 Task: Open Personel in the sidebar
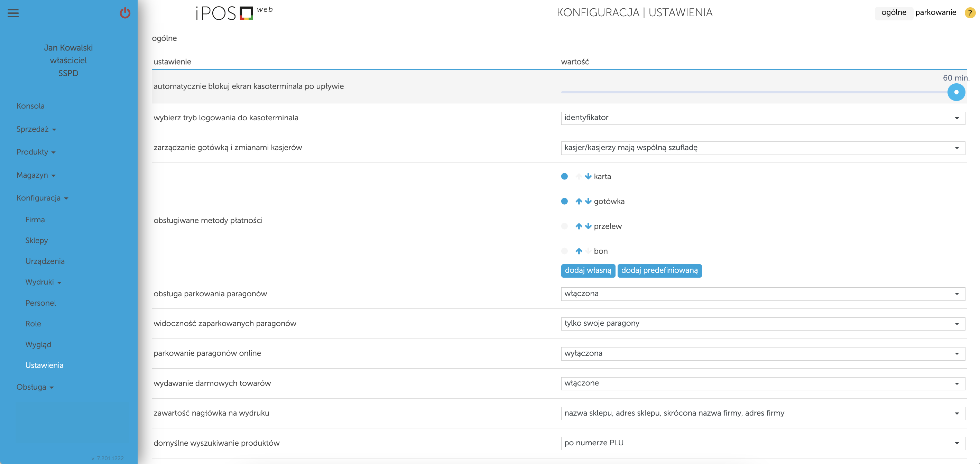point(40,303)
